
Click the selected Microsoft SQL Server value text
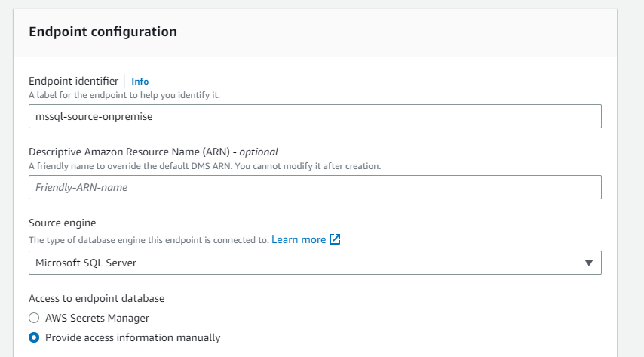(x=86, y=263)
